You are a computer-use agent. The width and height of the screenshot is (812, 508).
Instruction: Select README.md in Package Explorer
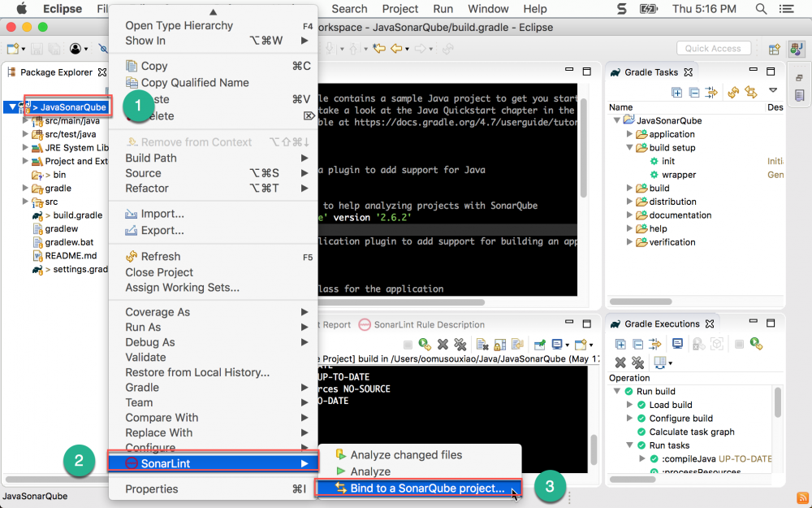tap(71, 255)
